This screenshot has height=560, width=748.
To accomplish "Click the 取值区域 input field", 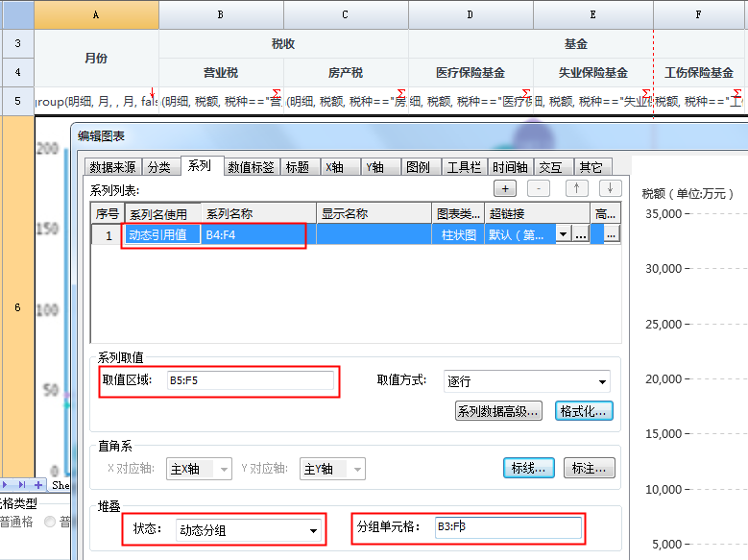I will pyautogui.click(x=250, y=380).
